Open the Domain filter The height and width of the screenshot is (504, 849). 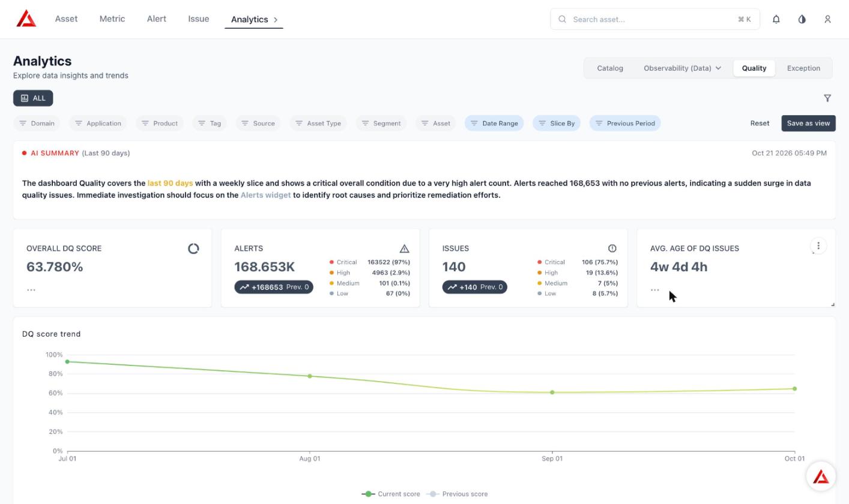coord(37,123)
